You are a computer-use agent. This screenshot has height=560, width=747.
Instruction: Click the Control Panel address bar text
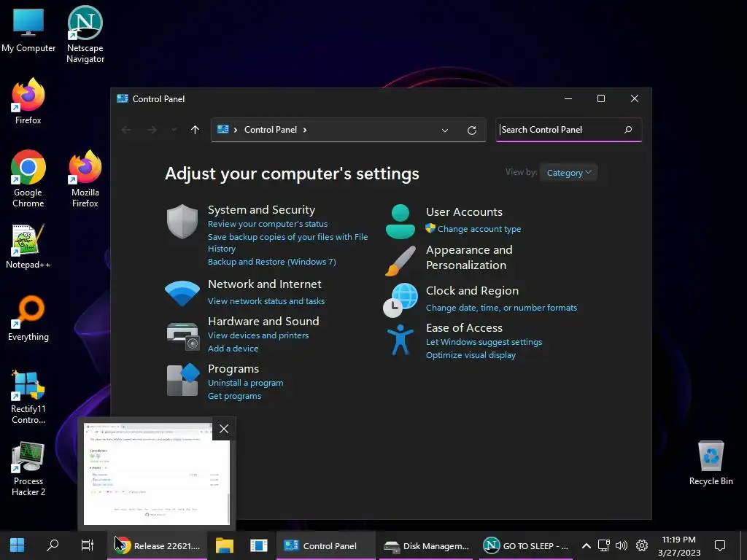(x=270, y=130)
